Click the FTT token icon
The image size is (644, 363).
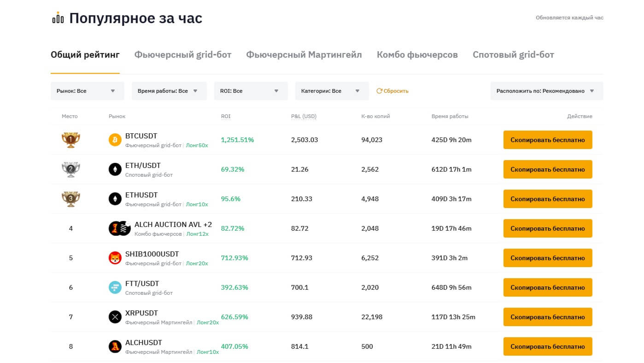(115, 287)
